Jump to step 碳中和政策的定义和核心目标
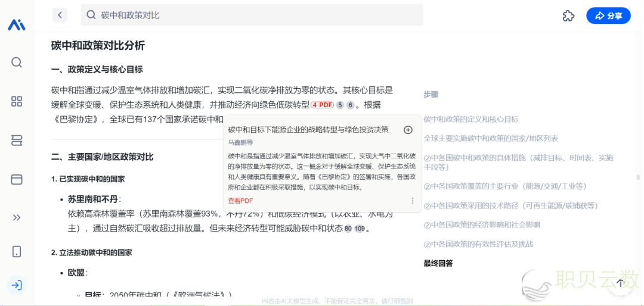The width and height of the screenshot is (644, 306). coord(471,119)
